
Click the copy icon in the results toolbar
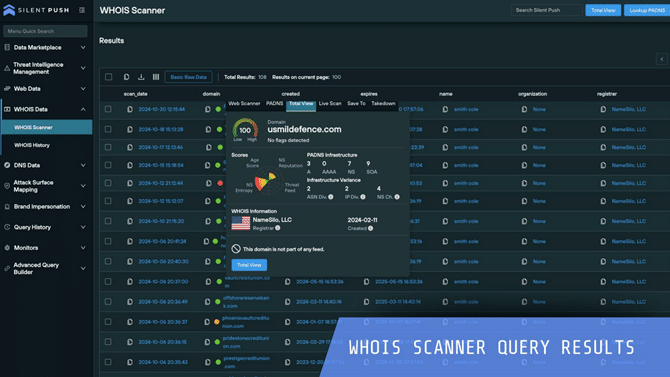point(126,77)
